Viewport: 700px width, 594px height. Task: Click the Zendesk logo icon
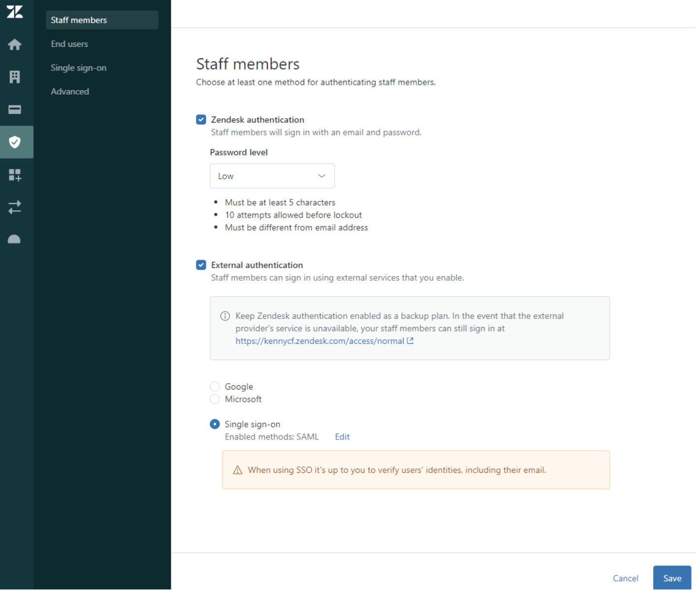coord(15,12)
